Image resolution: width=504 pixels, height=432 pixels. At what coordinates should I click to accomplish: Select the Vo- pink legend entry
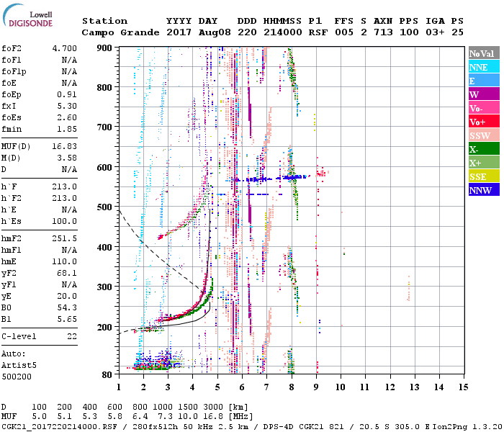point(484,108)
